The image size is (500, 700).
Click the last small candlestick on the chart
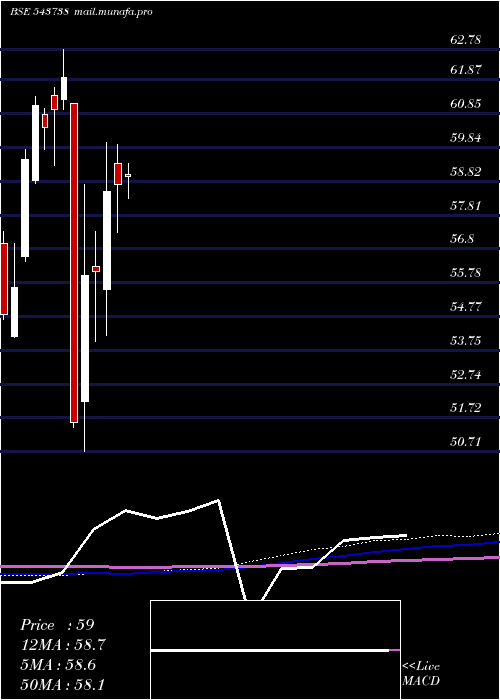[128, 176]
